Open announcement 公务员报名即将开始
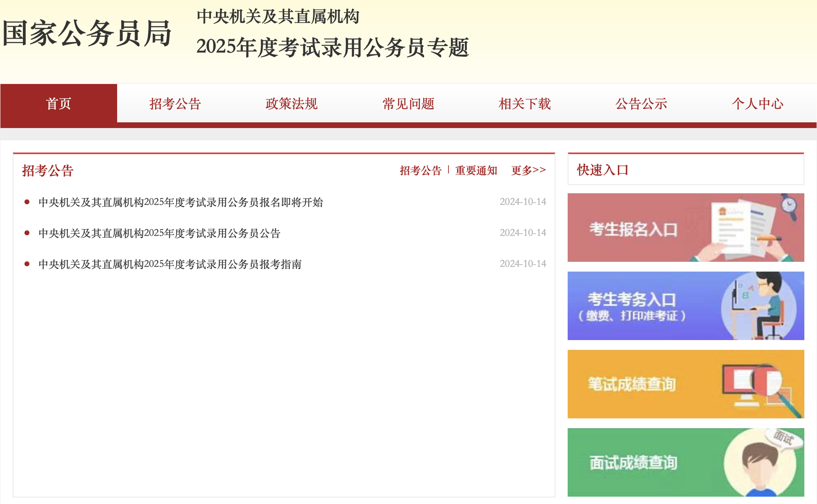 point(181,202)
